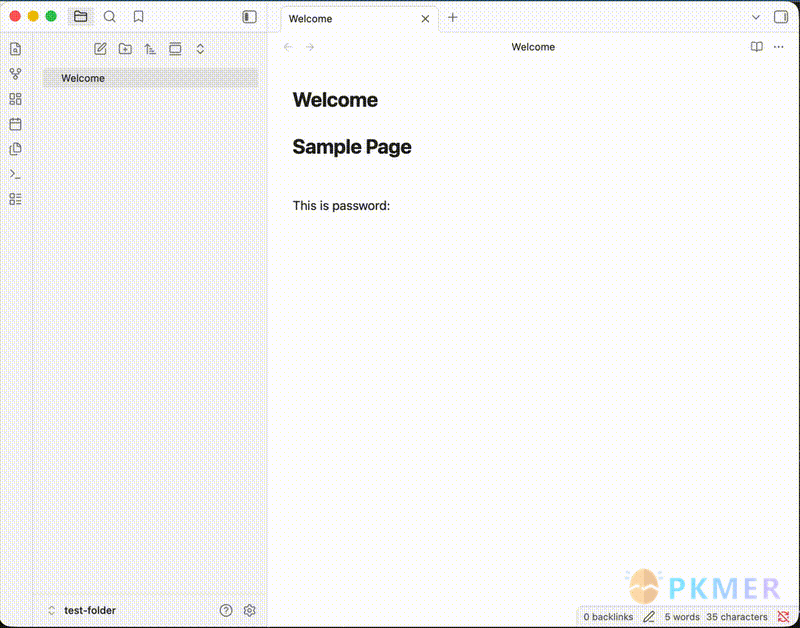Click the checklist ribbon icon at the bottom
This screenshot has width=800, height=628.
click(16, 199)
